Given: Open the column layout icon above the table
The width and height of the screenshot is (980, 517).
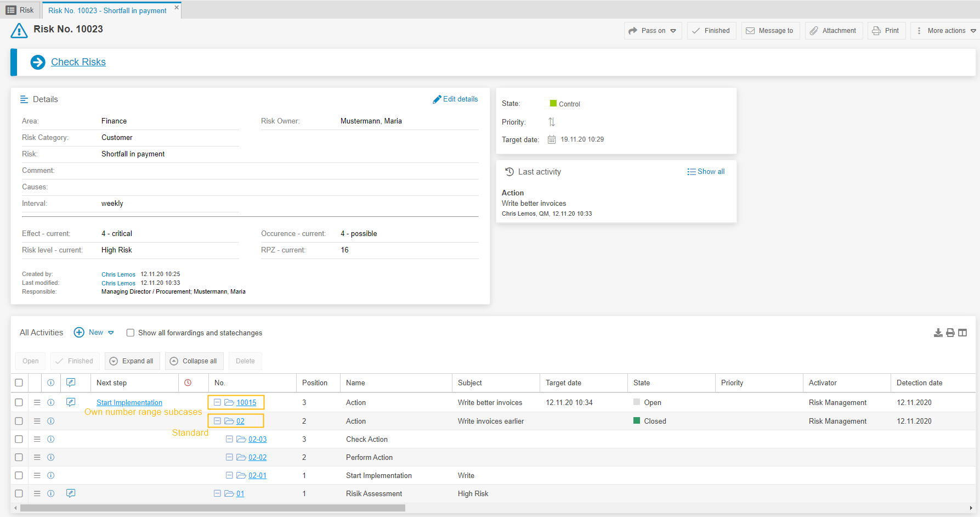Looking at the screenshot, I should click(962, 333).
